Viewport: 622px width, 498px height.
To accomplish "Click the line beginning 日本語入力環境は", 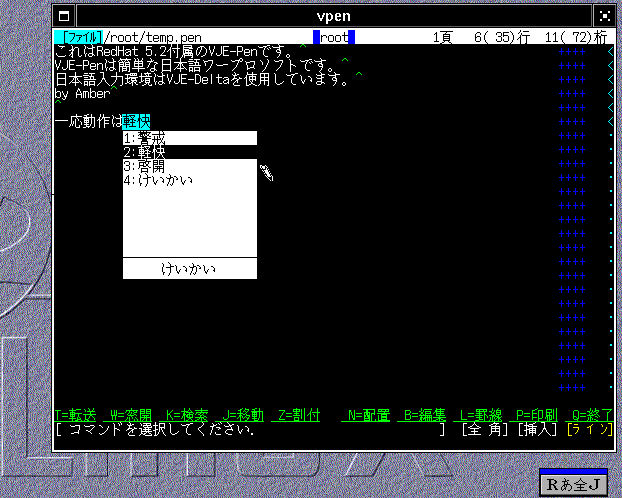I will [202, 79].
